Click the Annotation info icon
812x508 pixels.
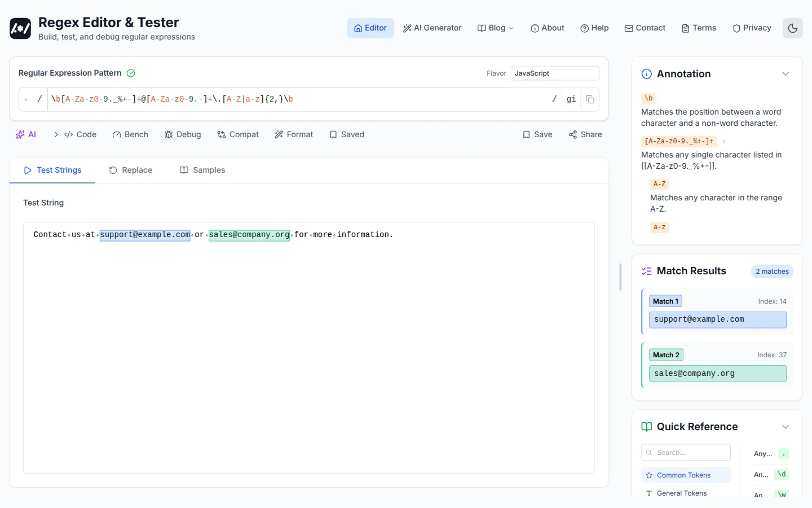click(647, 74)
